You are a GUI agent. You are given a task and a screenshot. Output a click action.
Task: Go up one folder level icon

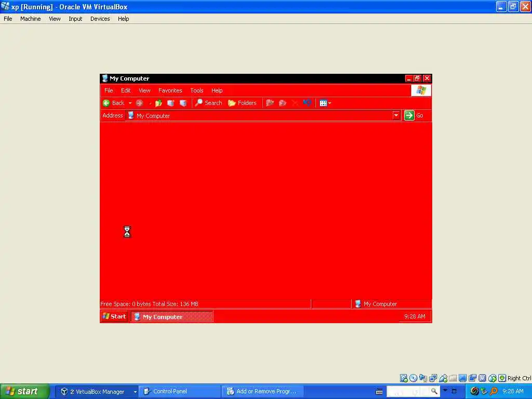click(x=158, y=103)
